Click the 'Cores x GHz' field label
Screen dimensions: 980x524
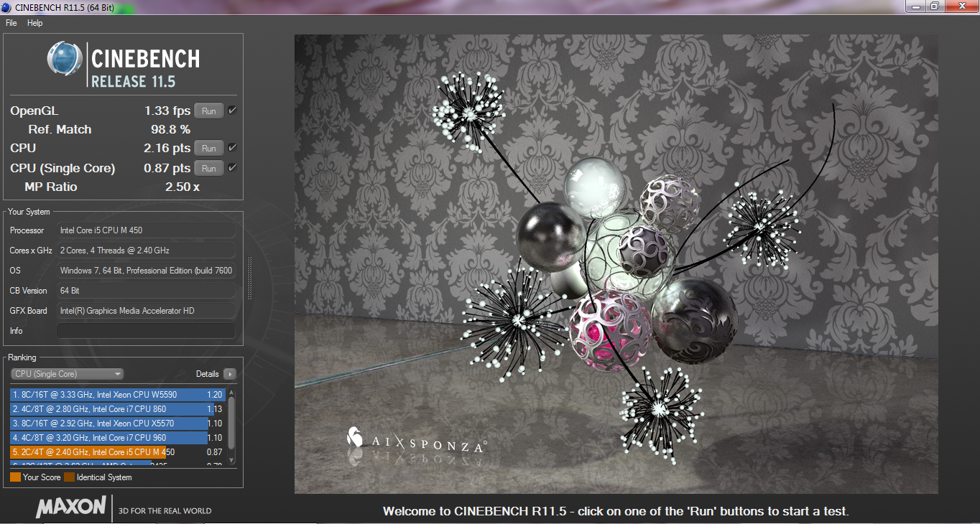pos(31,251)
